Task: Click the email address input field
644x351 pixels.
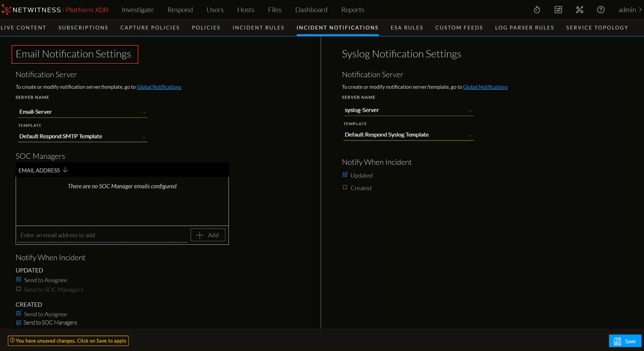Action: 102,235
